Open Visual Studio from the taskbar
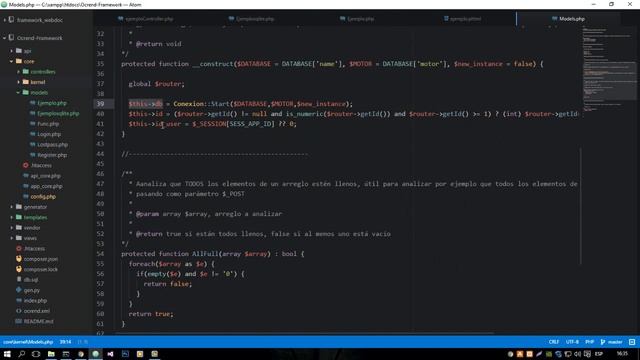Viewport: 640px width, 360px height. [x=110, y=354]
